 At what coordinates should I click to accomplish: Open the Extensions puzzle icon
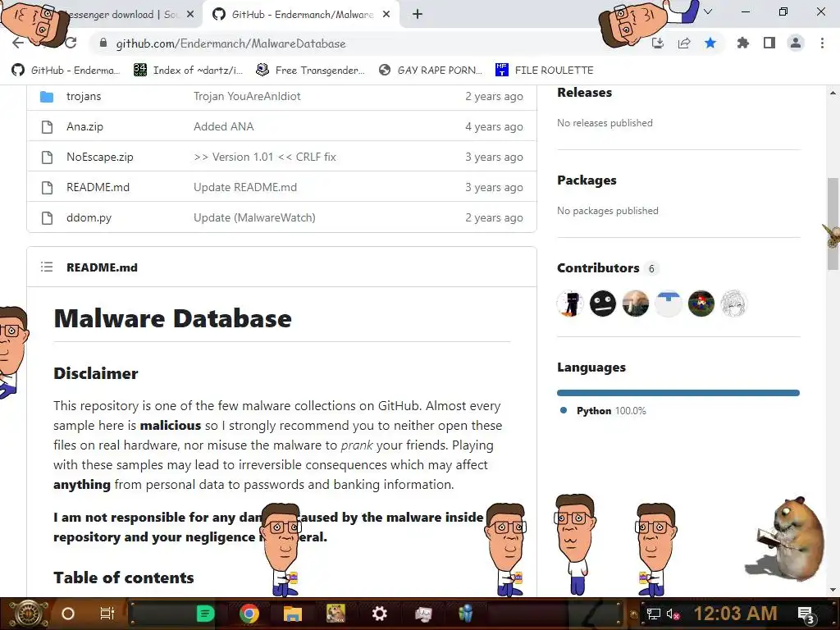(742, 43)
